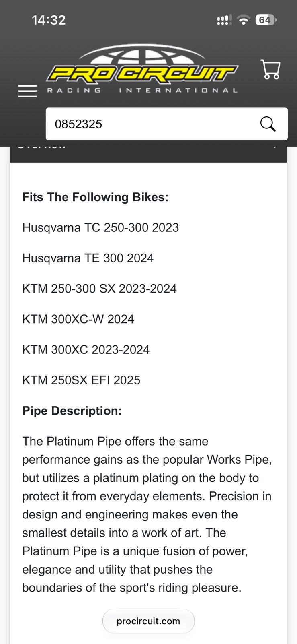Tap the magnifying glass search icon
This screenshot has height=644, width=297.
pos(268,124)
